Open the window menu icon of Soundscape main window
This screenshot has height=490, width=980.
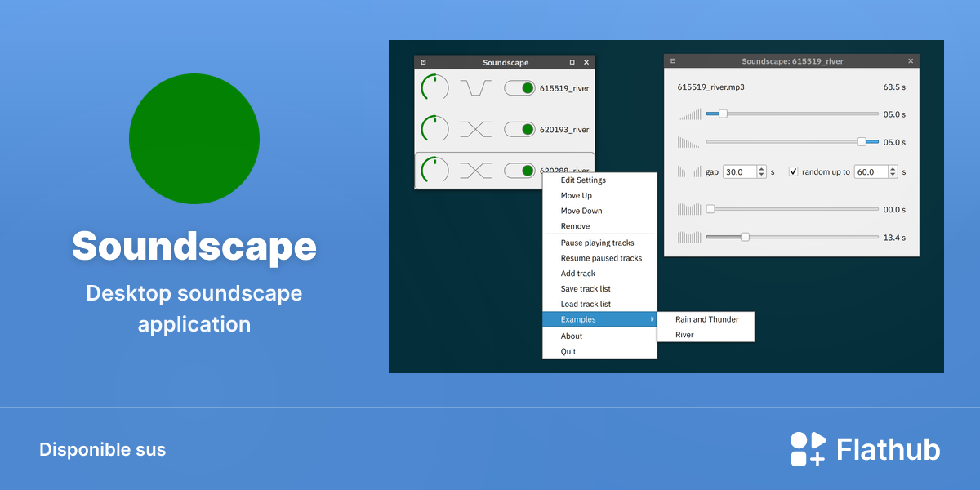[x=423, y=62]
